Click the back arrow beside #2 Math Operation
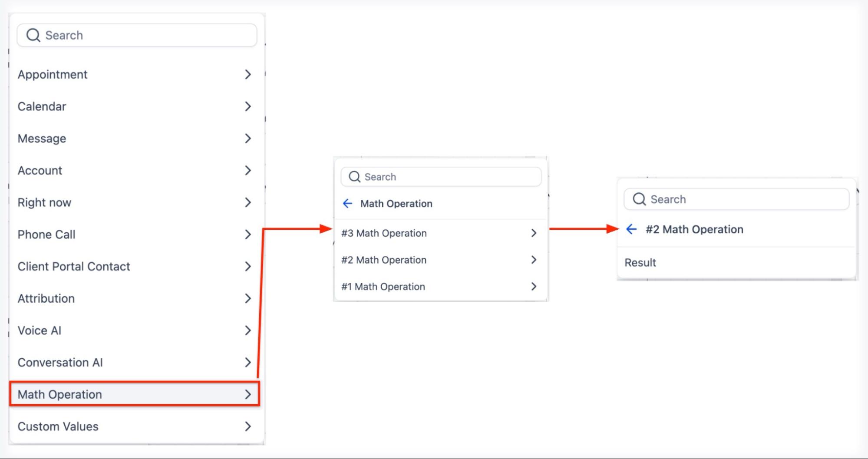The image size is (868, 459). (x=631, y=229)
